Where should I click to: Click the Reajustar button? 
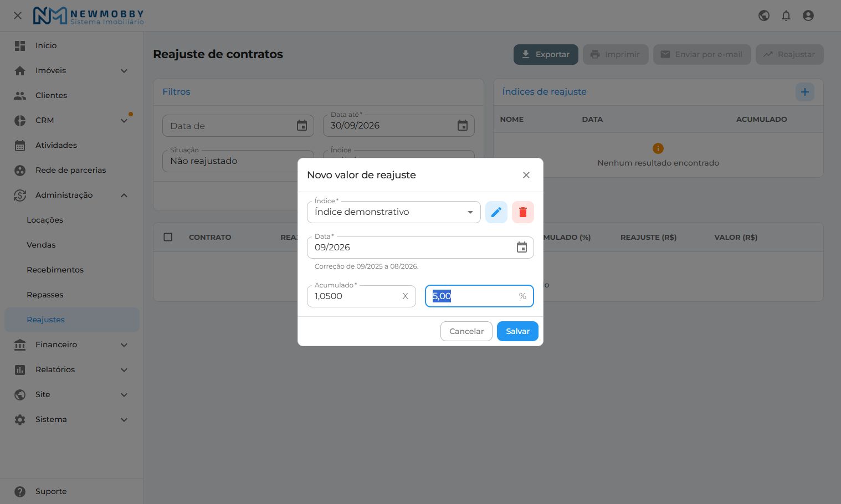[789, 54]
